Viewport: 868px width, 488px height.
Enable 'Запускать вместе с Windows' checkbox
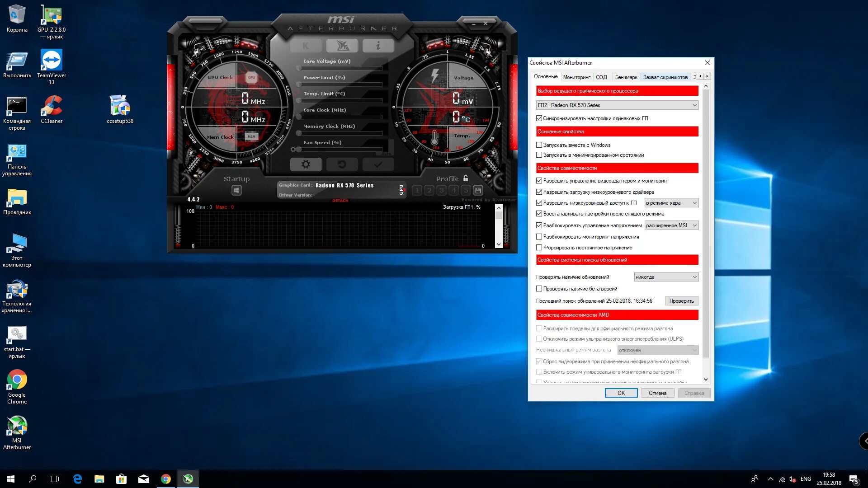(539, 145)
